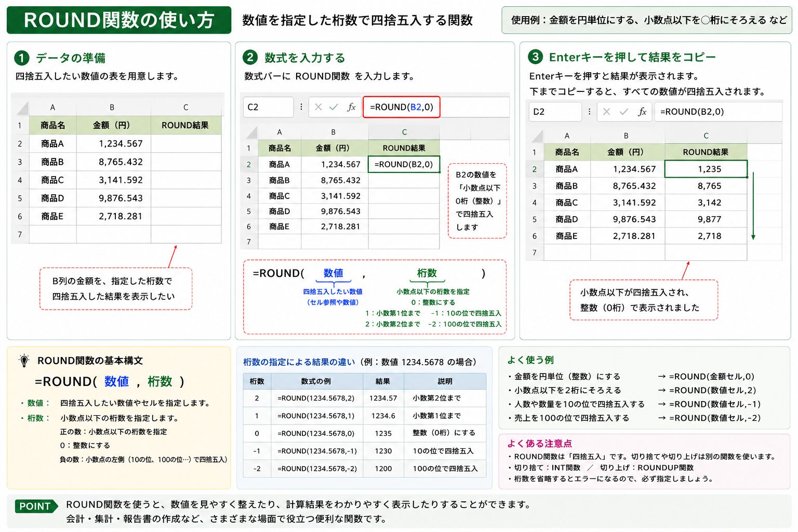Click the result cell 1,235 in step 3
798x532 pixels.
coord(706,169)
